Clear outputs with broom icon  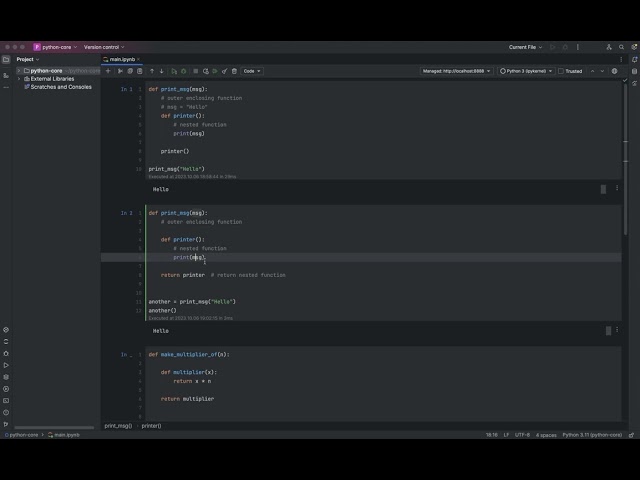(224, 71)
